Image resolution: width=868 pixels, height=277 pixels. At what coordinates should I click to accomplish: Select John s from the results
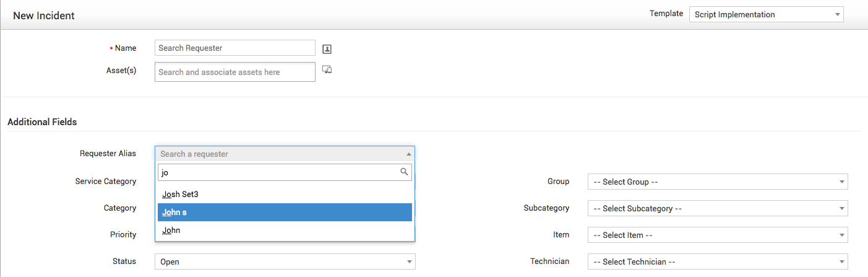(285, 212)
